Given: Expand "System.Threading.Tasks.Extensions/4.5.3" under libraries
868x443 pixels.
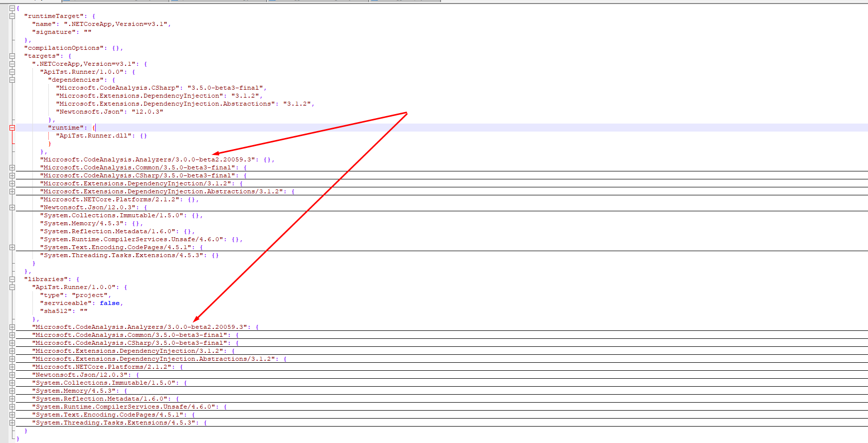Looking at the screenshot, I should pos(12,423).
